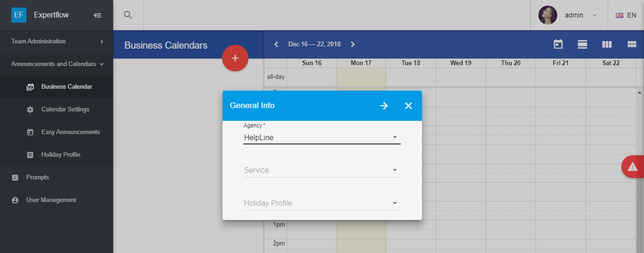Switch to agenda list view icon
The height and width of the screenshot is (253, 644).
(582, 44)
